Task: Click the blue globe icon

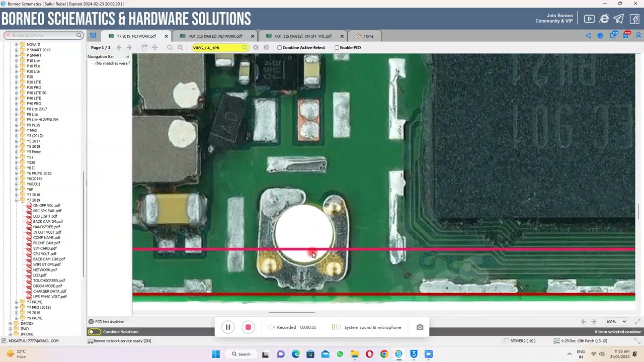Action: tap(600, 36)
